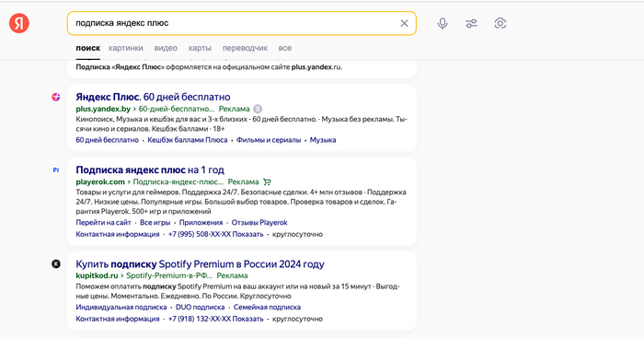Click the Yandex Plus favicon
This screenshot has width=644, height=339.
click(56, 97)
